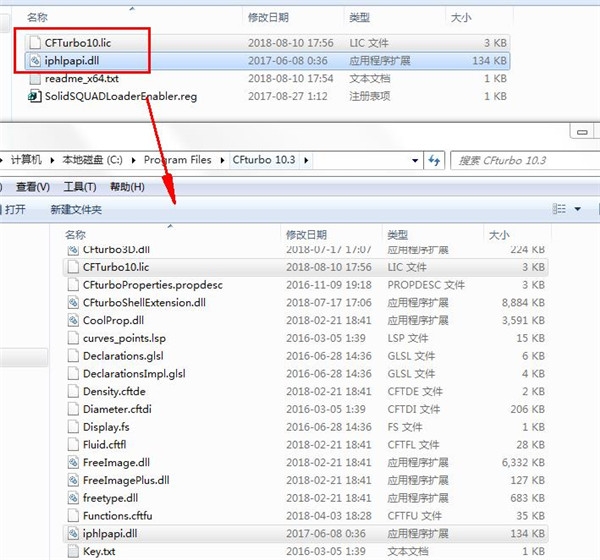The height and width of the screenshot is (560, 600).
Task: Click the 注册表项 type cell
Action: (369, 96)
